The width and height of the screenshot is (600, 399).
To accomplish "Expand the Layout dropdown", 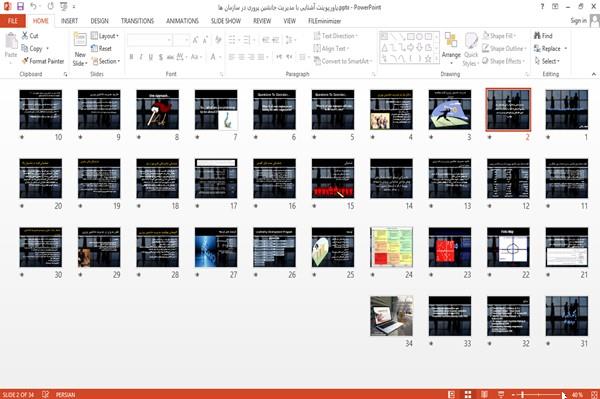I will (105, 36).
